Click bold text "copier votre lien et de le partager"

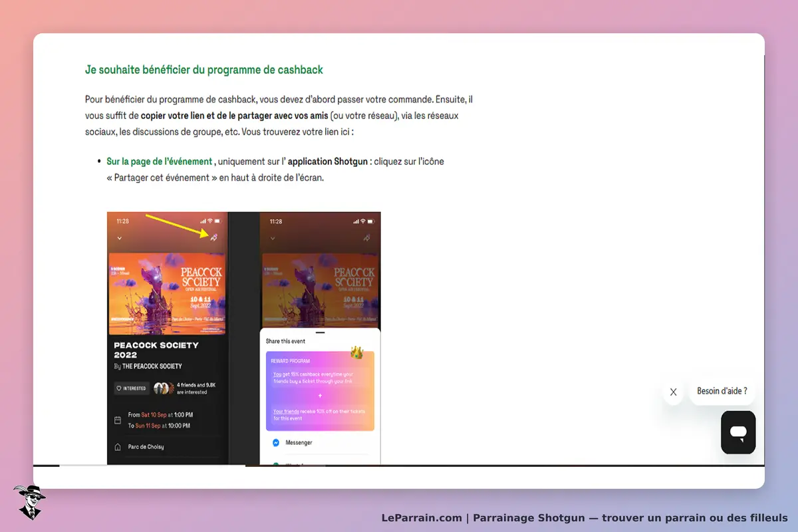point(206,116)
